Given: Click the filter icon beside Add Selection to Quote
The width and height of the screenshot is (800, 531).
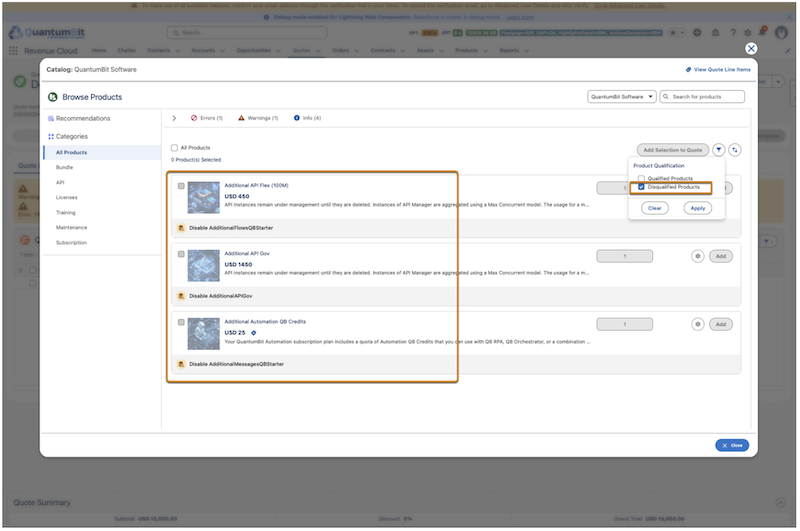Looking at the screenshot, I should click(x=718, y=150).
